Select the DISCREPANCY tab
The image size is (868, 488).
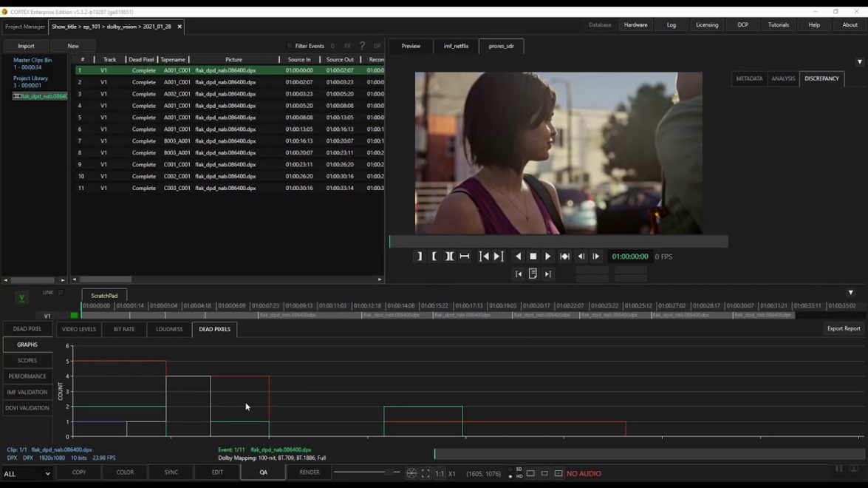click(x=821, y=78)
